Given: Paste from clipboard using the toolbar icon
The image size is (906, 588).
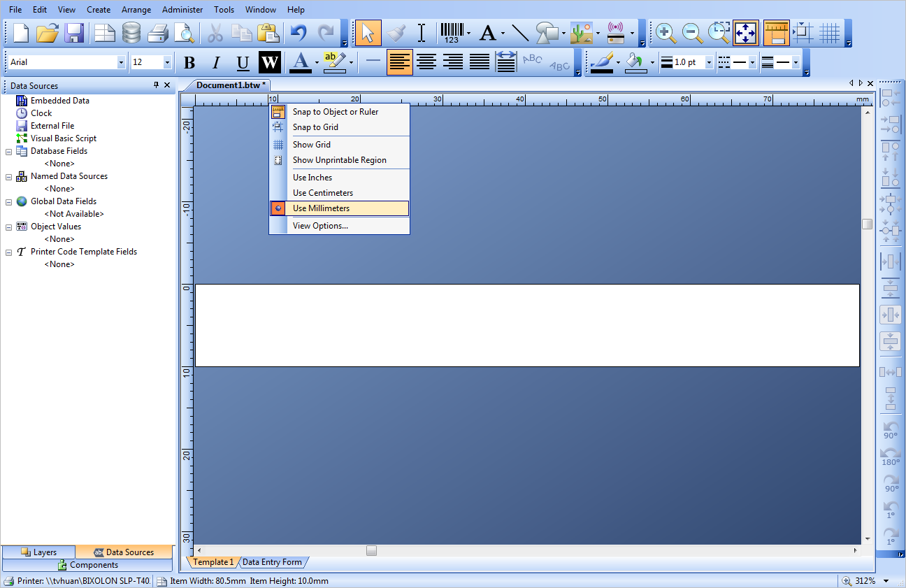Looking at the screenshot, I should coord(268,33).
